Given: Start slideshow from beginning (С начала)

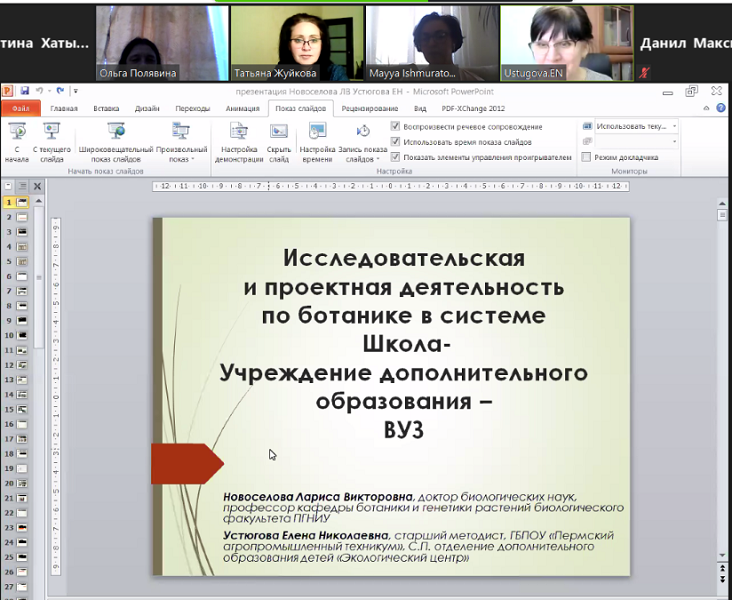Looking at the screenshot, I should (16, 139).
